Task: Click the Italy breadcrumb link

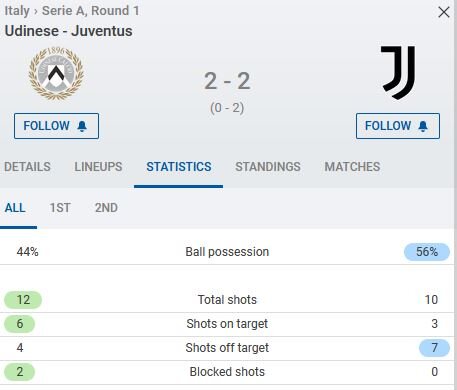Action: click(17, 11)
